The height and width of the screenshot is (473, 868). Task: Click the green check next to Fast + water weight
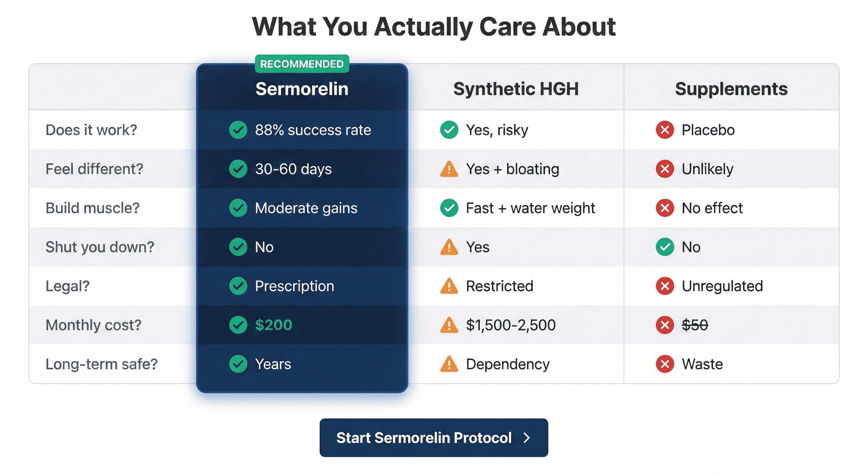(x=449, y=208)
